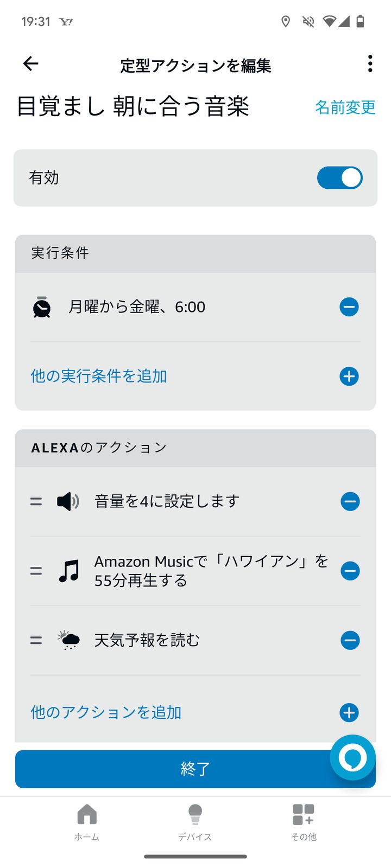Viewport: 391px width, 868px height.
Task: Switch to the ホーム tab
Action: [x=87, y=822]
